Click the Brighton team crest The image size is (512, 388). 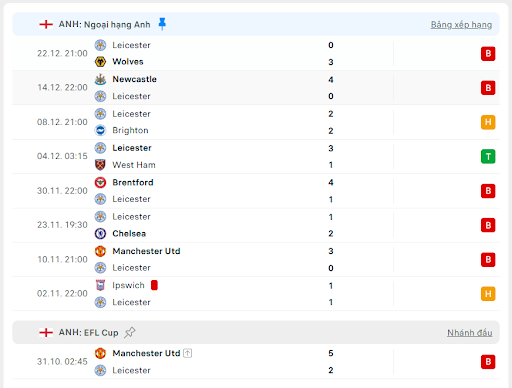(x=100, y=130)
